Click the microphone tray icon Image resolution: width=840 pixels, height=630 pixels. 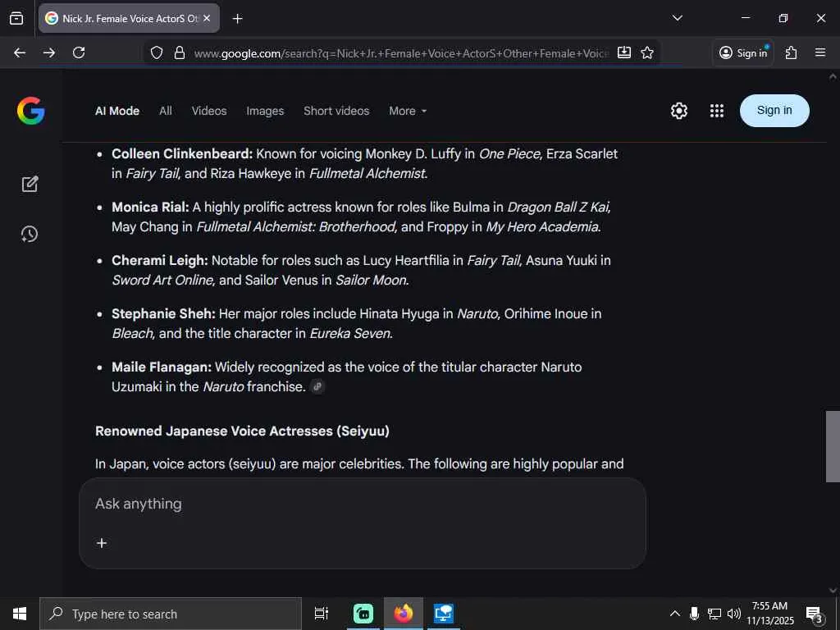[694, 614]
